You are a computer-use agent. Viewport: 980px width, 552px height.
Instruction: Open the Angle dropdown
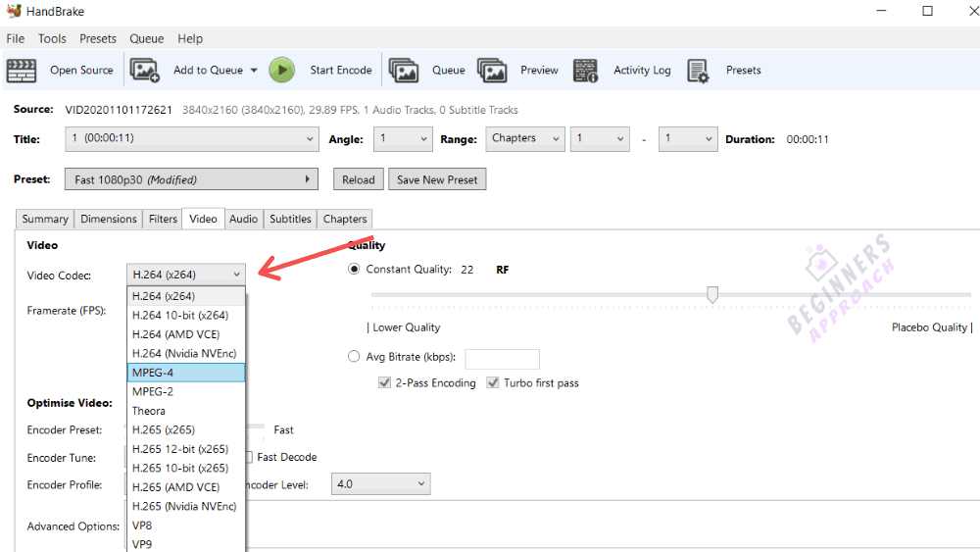(403, 139)
